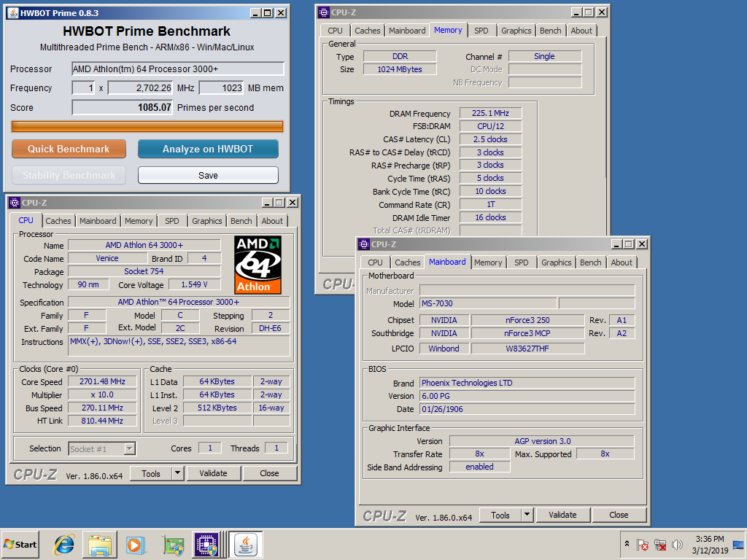Click the orange benchmark progress bar

pyautogui.click(x=147, y=126)
